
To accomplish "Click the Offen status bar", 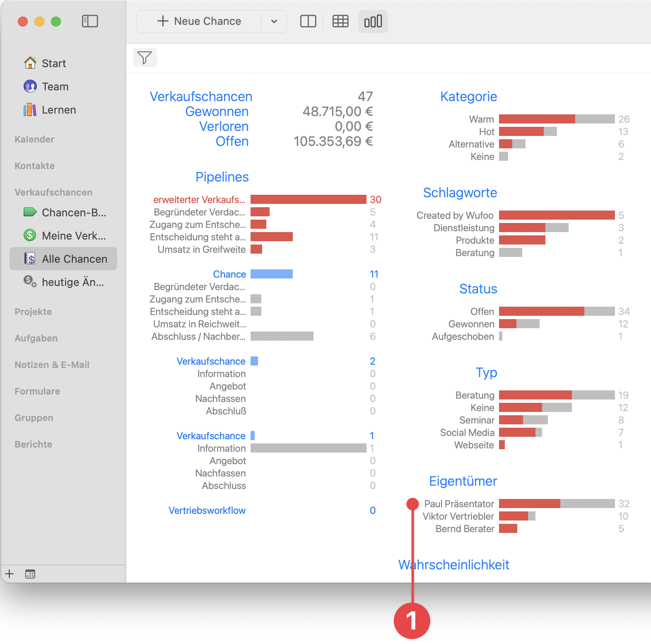I will coord(557,312).
